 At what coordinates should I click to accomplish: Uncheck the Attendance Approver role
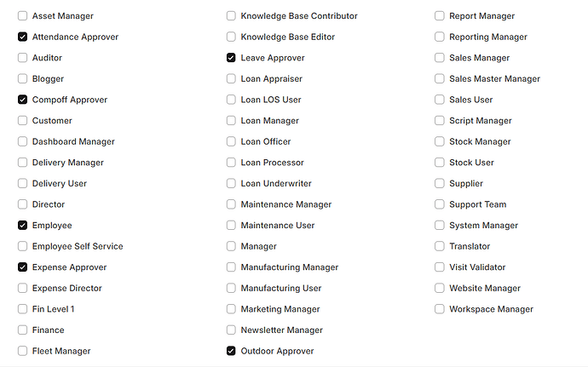[22, 37]
